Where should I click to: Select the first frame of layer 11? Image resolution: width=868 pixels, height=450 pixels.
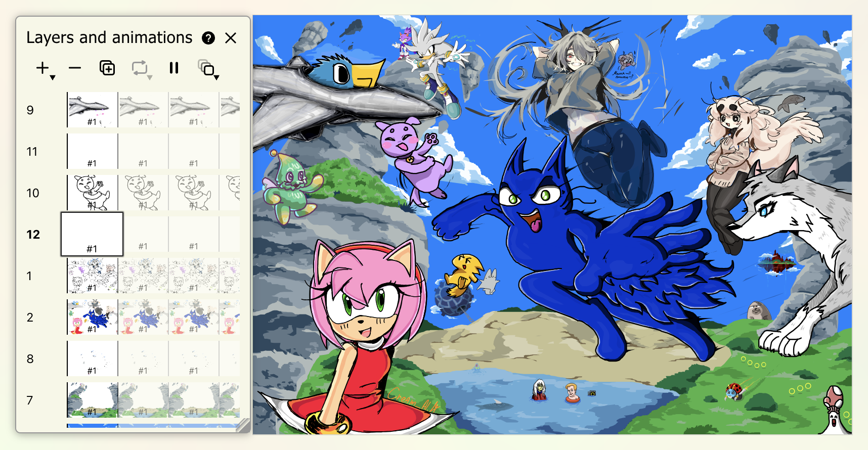(x=93, y=151)
